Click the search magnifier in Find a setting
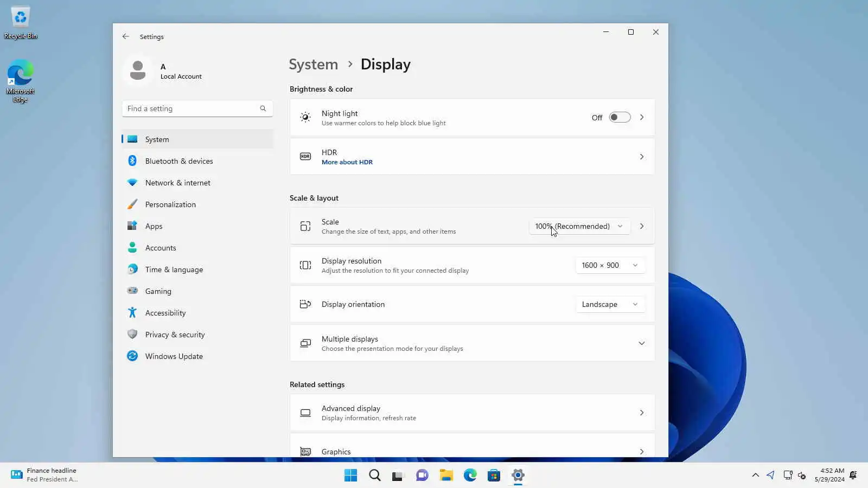This screenshot has height=488, width=868. (263, 108)
